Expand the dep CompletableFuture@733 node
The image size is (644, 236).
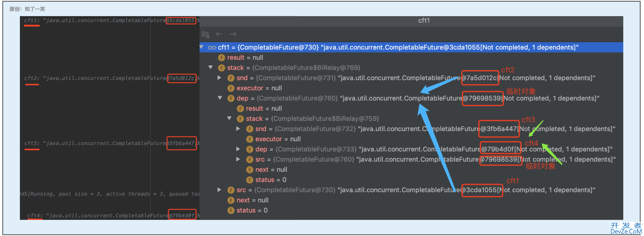point(238,149)
